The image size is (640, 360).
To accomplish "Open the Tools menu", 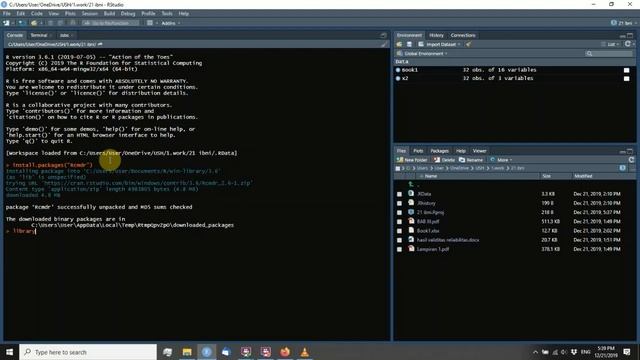I will pyautogui.click(x=167, y=13).
